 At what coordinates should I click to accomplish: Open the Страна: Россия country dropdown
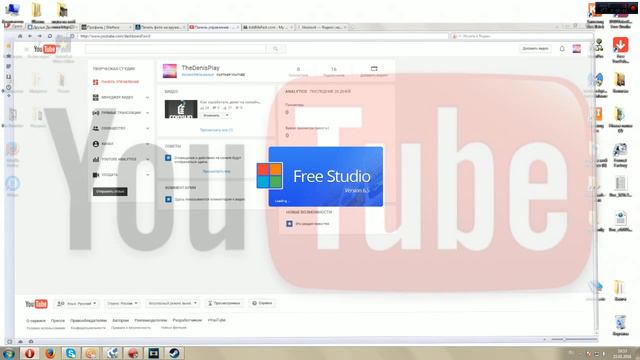tap(122, 303)
